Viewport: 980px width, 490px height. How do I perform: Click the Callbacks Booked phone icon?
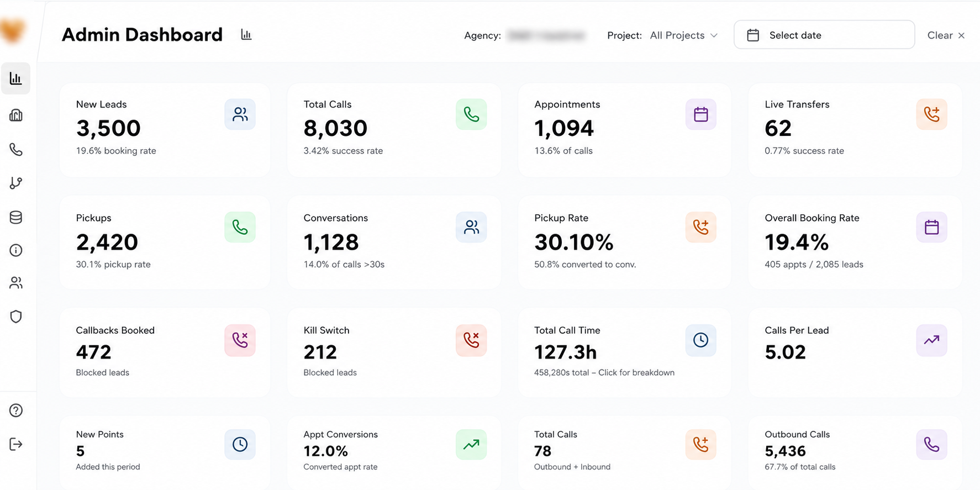click(240, 340)
